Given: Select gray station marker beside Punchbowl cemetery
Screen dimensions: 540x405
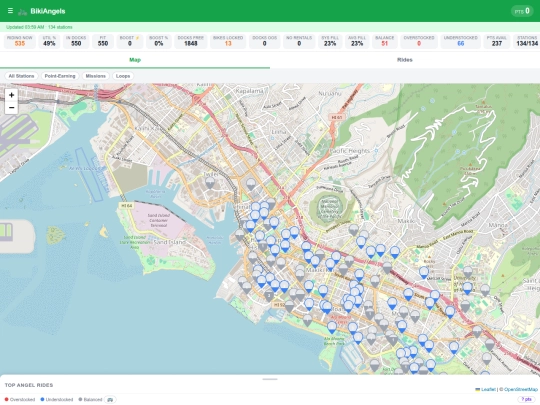Looking at the screenshot, I should coord(353,230).
